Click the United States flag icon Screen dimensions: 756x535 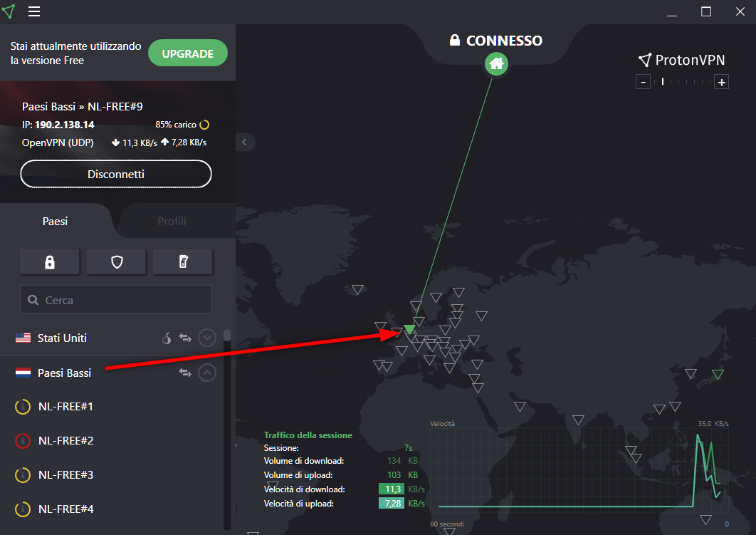coord(23,338)
